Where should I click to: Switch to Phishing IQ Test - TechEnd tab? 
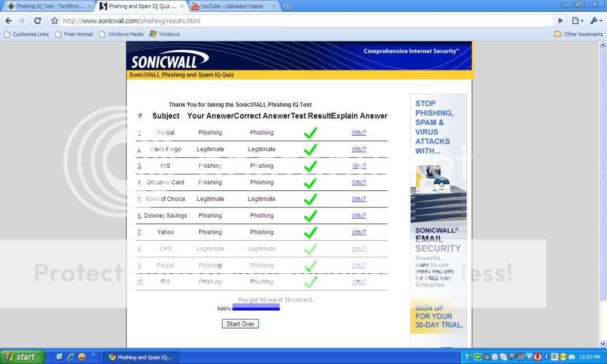[49, 6]
